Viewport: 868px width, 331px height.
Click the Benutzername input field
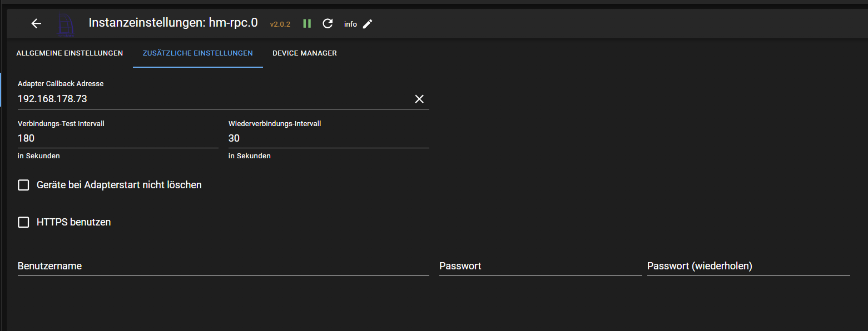point(222,267)
